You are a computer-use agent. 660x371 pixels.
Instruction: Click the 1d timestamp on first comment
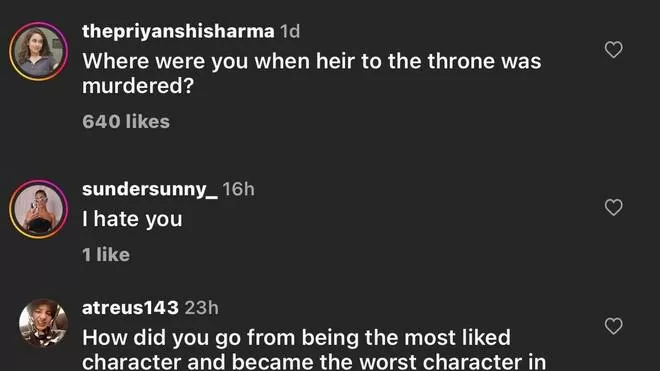(290, 32)
